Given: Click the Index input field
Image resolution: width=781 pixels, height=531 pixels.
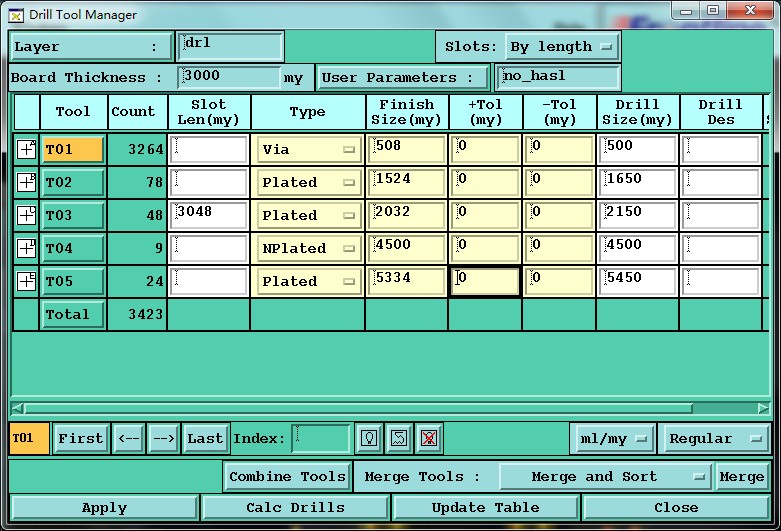Looking at the screenshot, I should pos(320,438).
